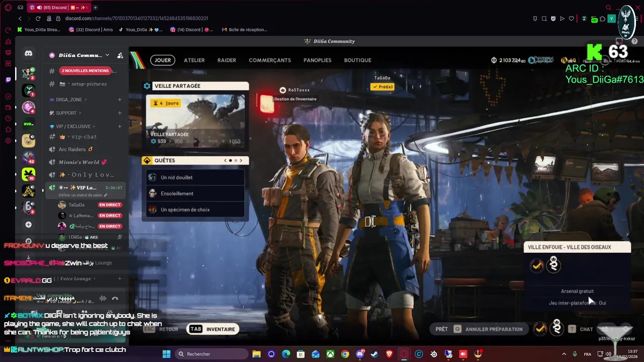Open server icon with 10 badge
This screenshot has width=644, height=362.
(29, 174)
